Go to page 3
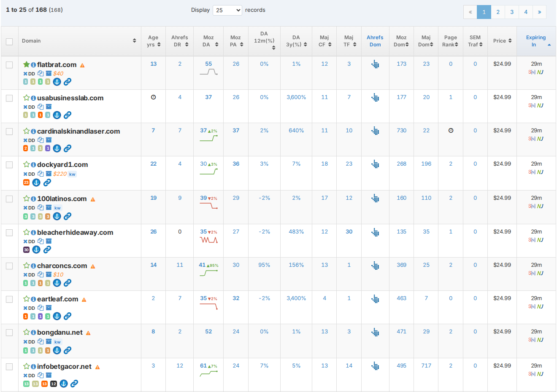This screenshot has height=392, width=557. tap(512, 12)
